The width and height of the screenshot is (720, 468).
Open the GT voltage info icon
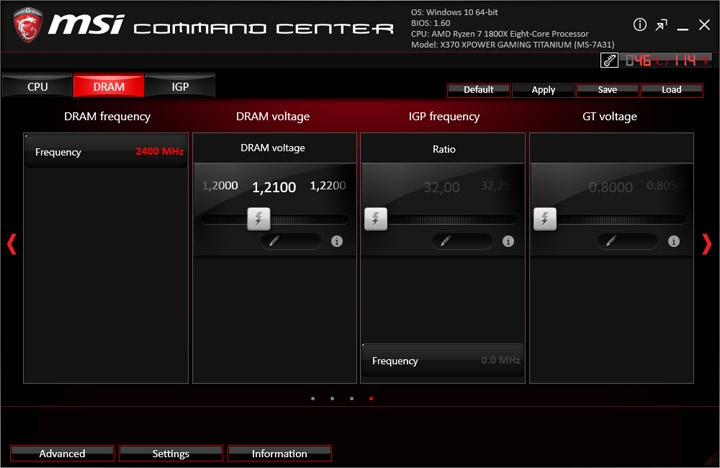click(x=674, y=241)
